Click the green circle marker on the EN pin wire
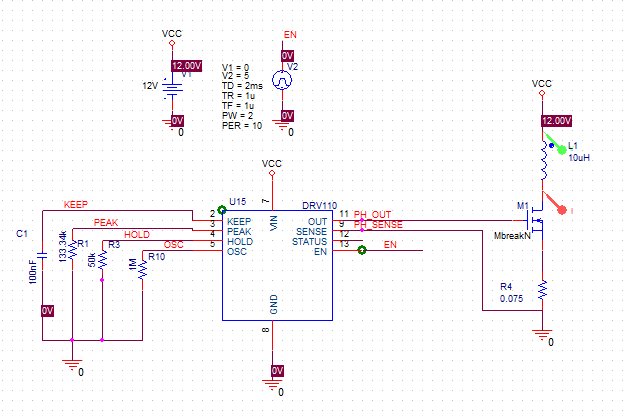This screenshot has width=631, height=414. pos(362,250)
